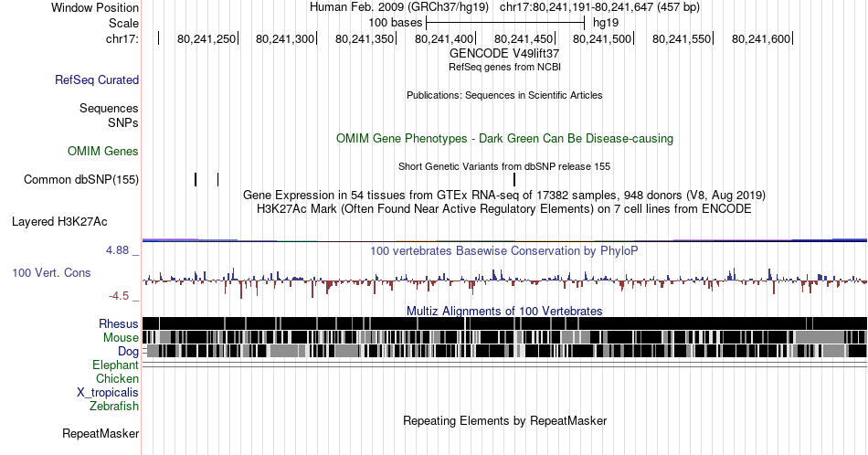Click the hg19 assembly label by scale
The height and width of the screenshot is (455, 868).
[x=606, y=23]
